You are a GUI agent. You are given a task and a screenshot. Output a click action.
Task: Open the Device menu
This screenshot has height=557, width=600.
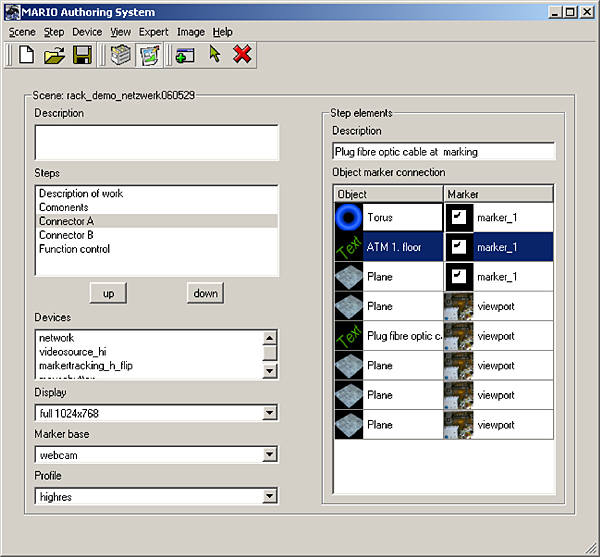point(87,32)
